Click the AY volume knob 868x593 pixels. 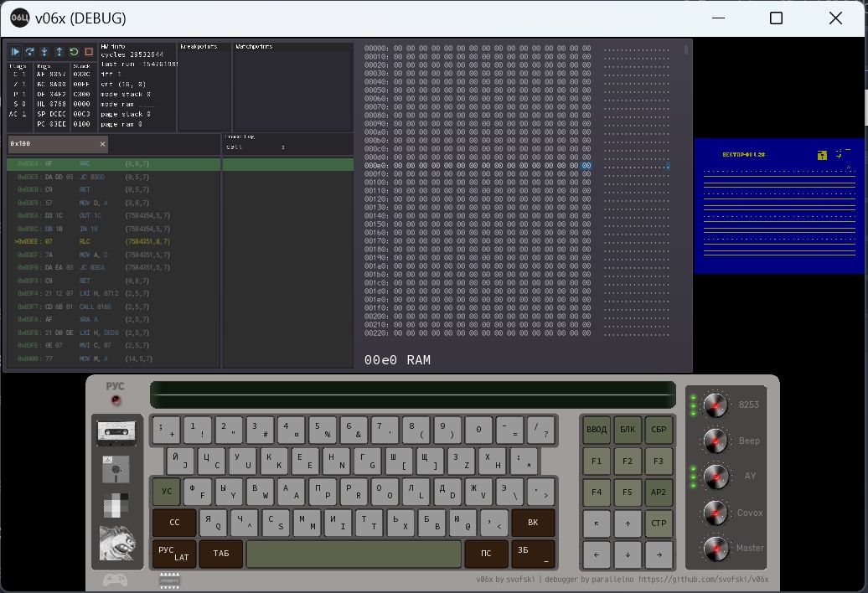click(x=715, y=476)
